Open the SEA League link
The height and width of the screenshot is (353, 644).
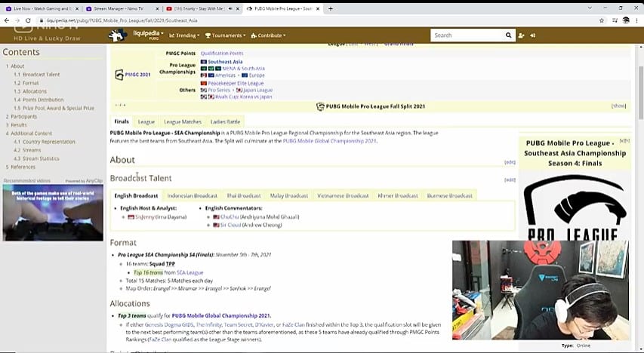(x=190, y=272)
